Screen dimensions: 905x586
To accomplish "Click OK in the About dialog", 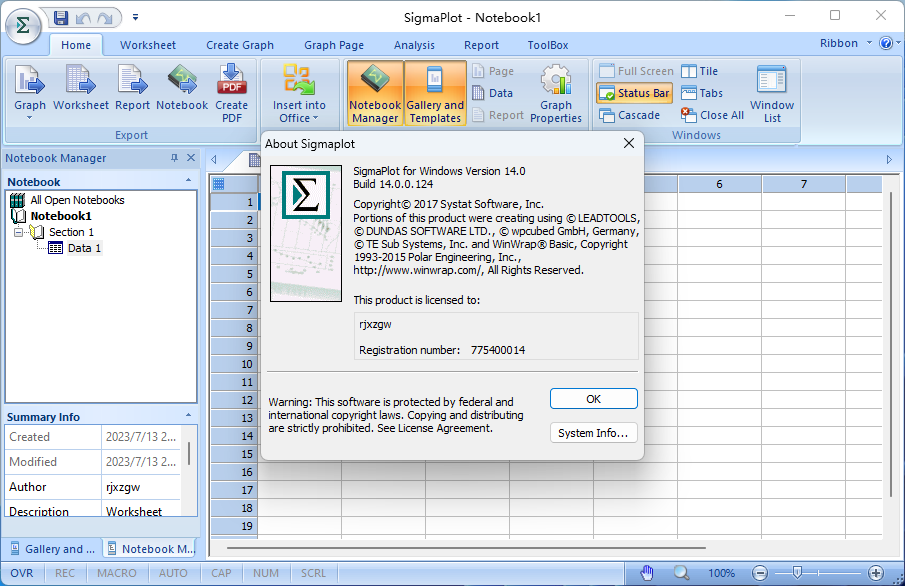I will point(593,399).
